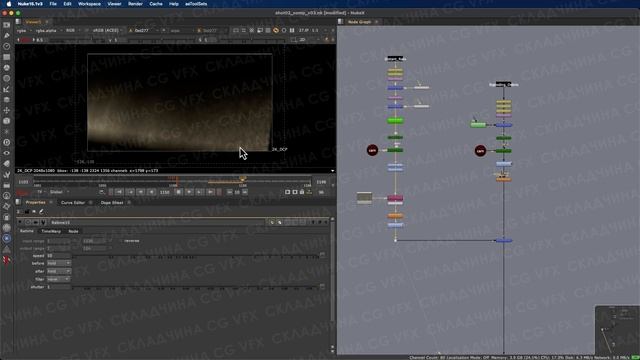Collapse the Retime11 panel with its arrow
640x360 pixels.
coord(20,222)
